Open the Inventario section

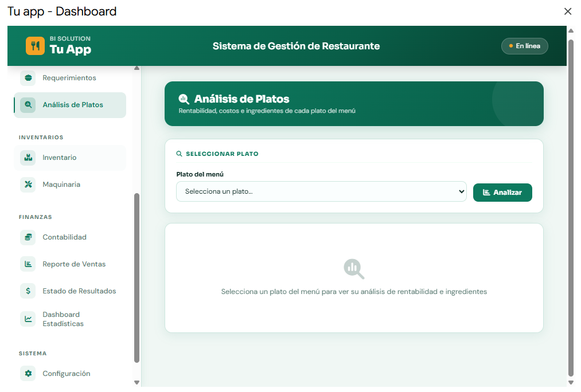point(70,158)
